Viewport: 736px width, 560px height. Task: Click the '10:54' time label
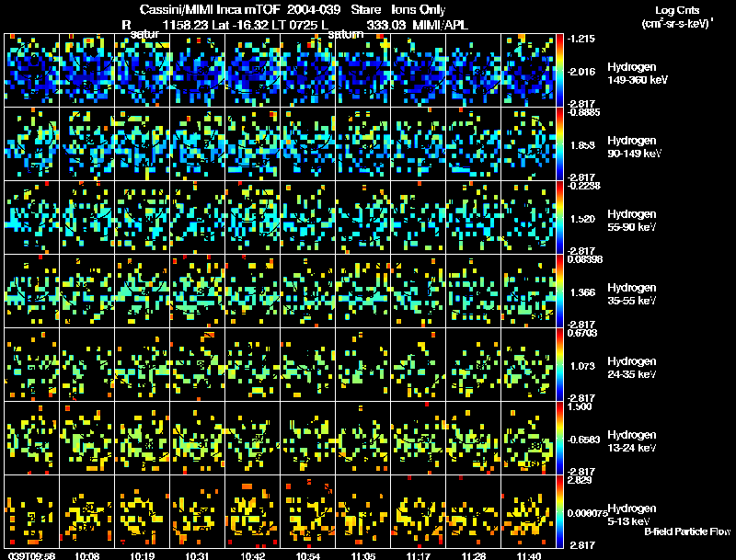308,555
